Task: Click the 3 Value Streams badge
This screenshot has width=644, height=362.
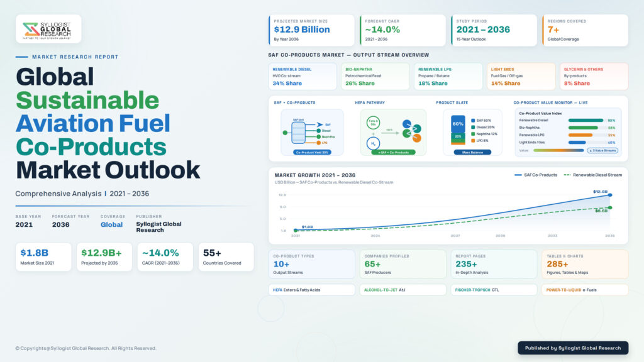Action: coord(602,151)
